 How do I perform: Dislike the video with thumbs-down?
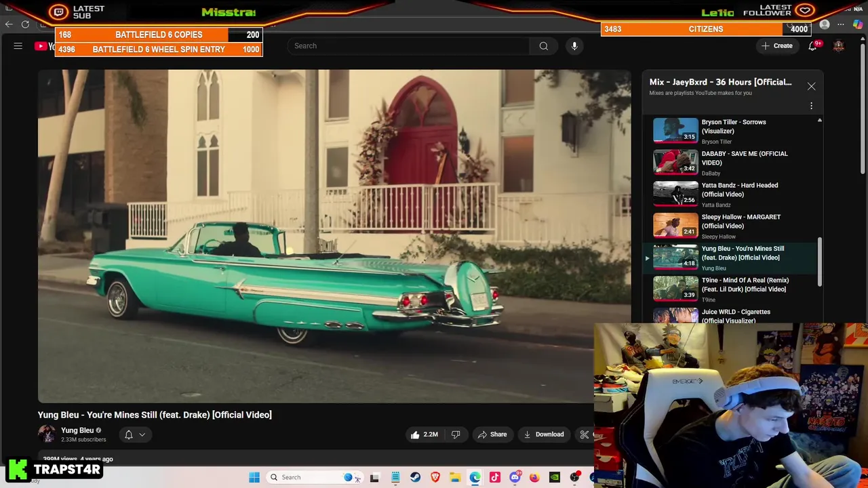(456, 434)
